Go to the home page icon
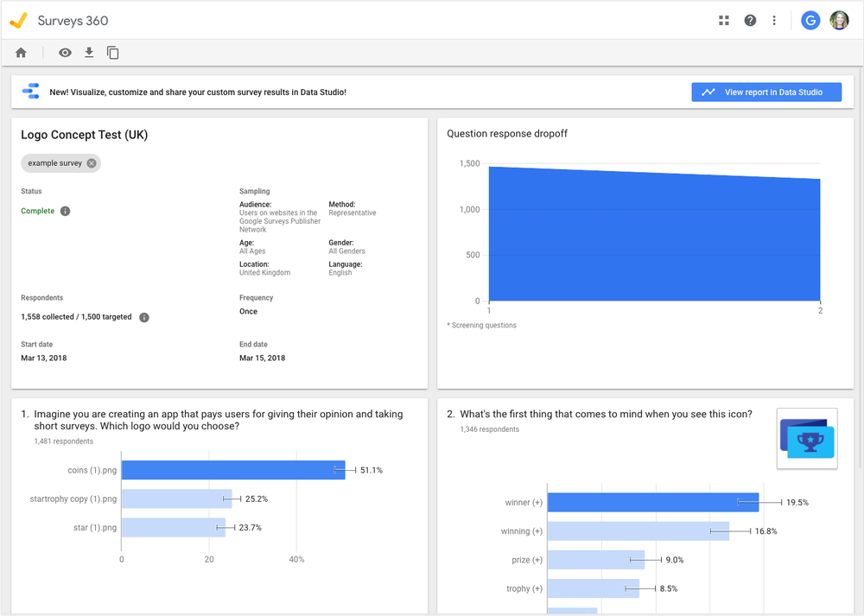 pyautogui.click(x=21, y=53)
